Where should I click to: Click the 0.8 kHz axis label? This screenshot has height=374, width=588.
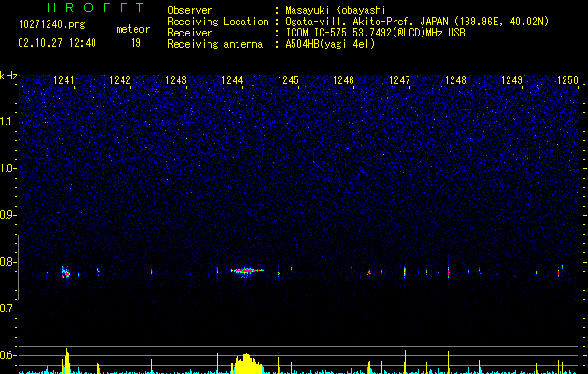click(x=8, y=262)
